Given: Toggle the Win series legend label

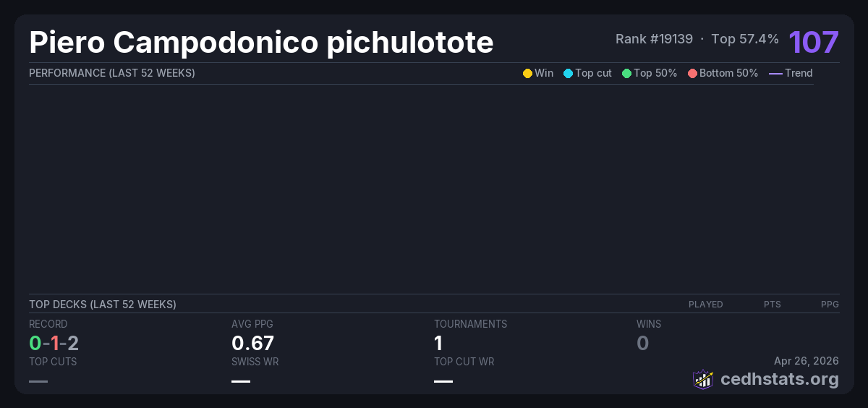Looking at the screenshot, I should tap(544, 73).
